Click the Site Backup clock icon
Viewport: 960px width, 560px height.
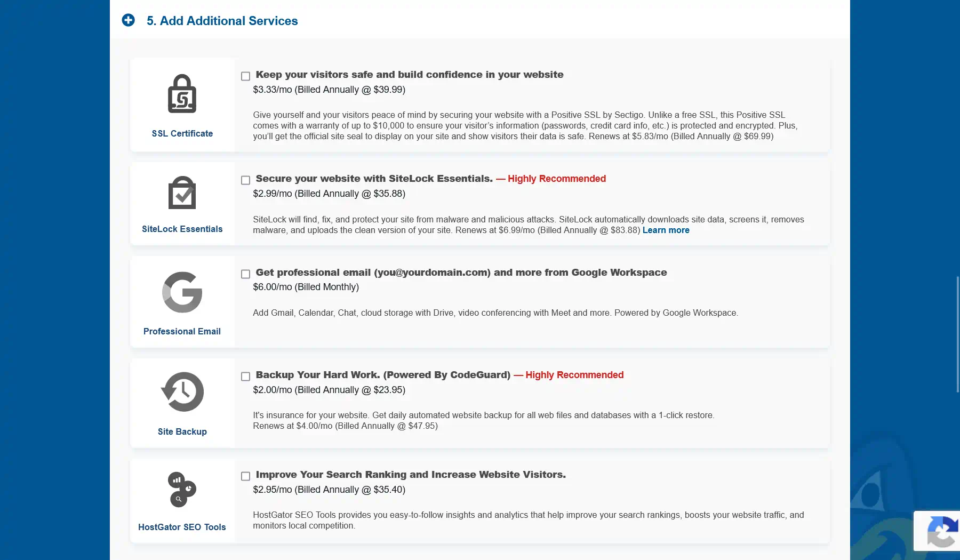click(x=182, y=392)
